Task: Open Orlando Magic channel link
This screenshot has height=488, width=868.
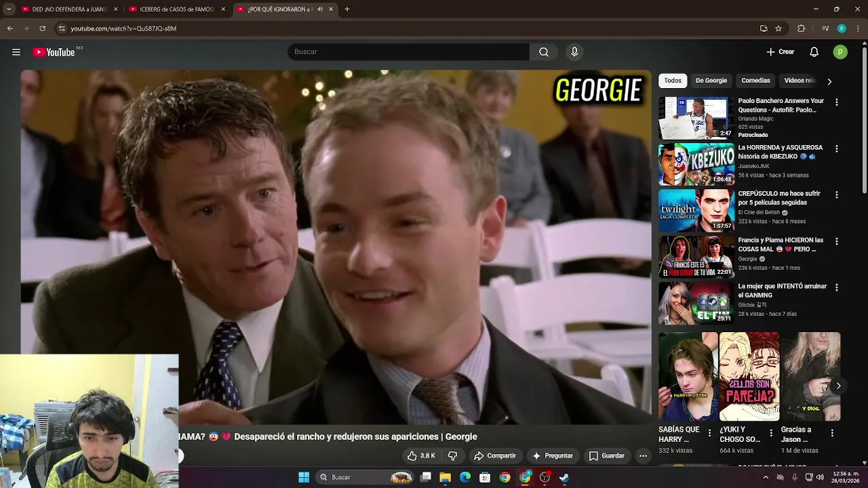Action: (755, 119)
